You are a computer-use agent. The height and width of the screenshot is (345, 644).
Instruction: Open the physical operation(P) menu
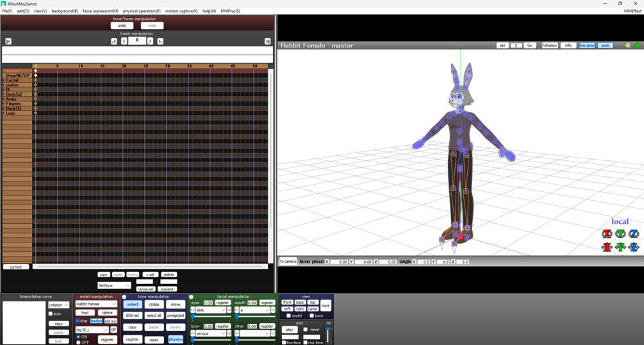tap(142, 11)
